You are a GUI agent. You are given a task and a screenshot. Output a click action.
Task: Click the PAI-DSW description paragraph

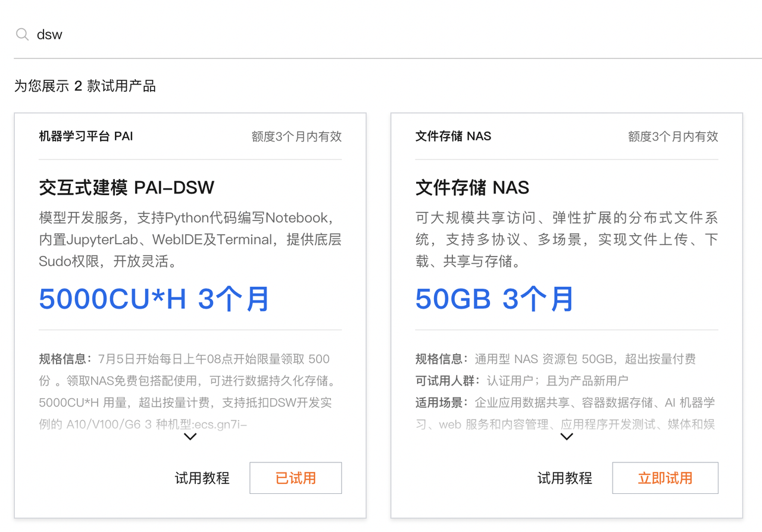pos(190,239)
